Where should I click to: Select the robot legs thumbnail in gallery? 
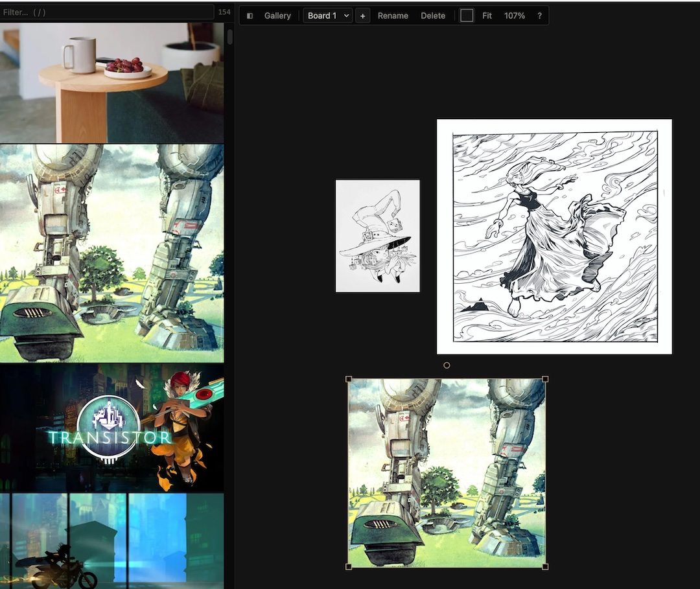coord(111,253)
